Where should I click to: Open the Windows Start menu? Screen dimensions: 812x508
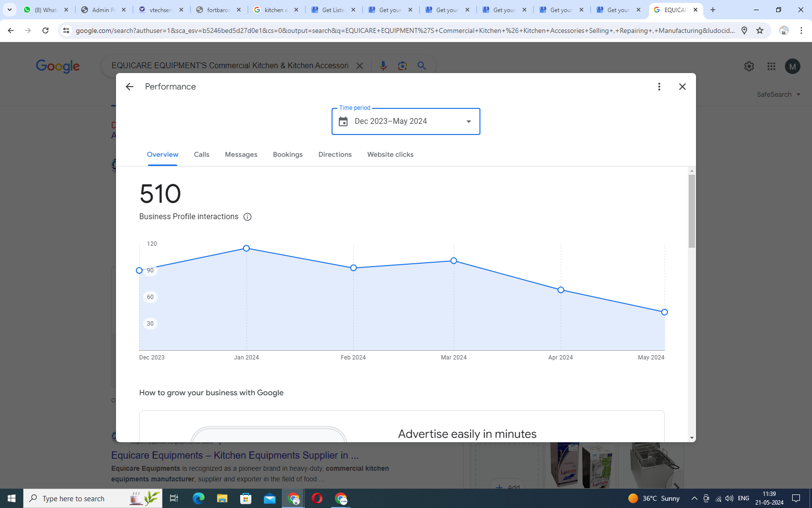pyautogui.click(x=12, y=498)
